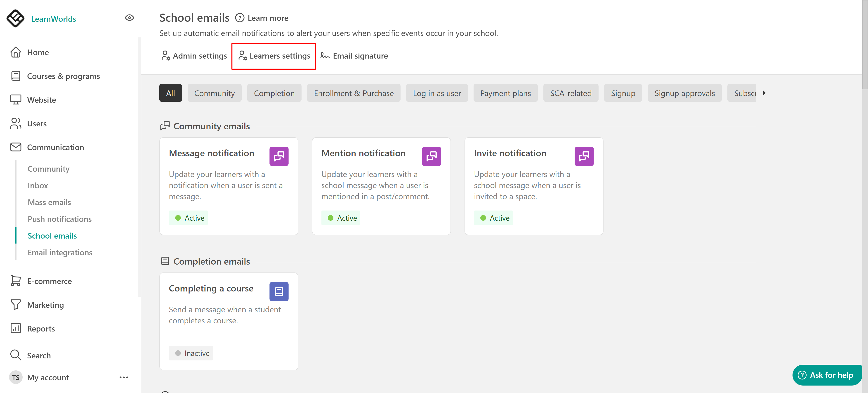Open Mass emails in sidebar
This screenshot has width=868, height=393.
[x=49, y=202]
